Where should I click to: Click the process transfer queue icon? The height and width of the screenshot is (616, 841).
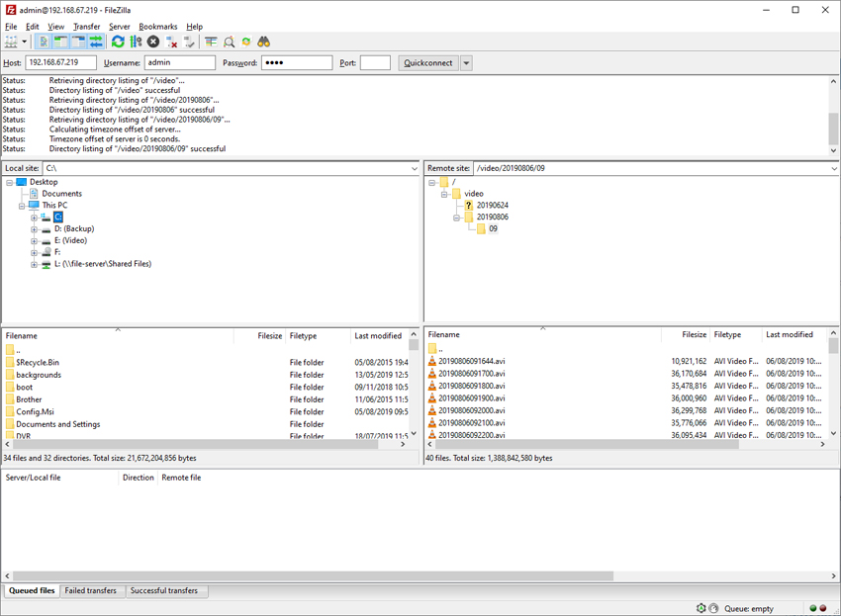coord(136,42)
